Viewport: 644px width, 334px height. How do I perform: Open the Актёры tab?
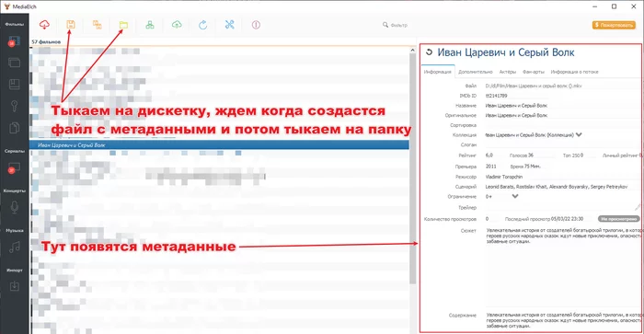click(508, 72)
